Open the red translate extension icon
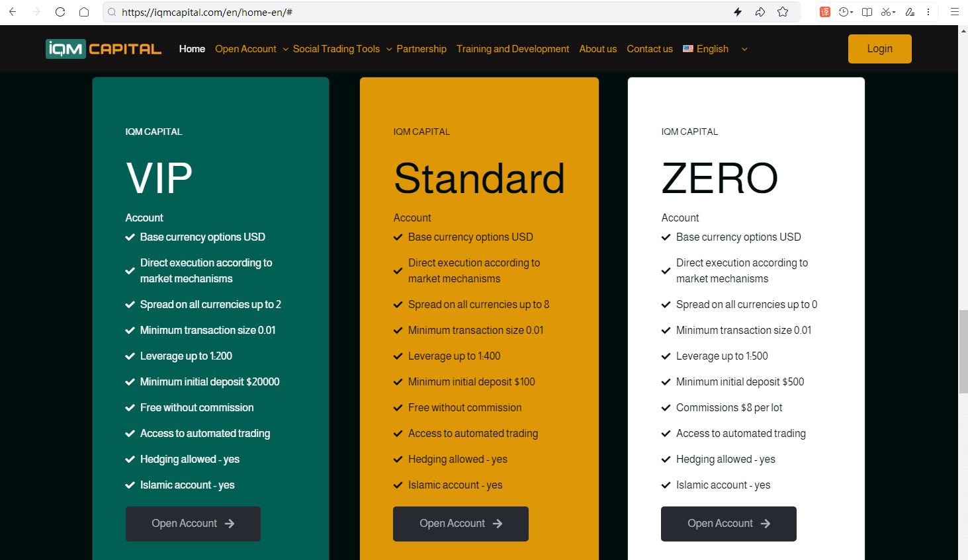The image size is (968, 560). click(x=825, y=12)
